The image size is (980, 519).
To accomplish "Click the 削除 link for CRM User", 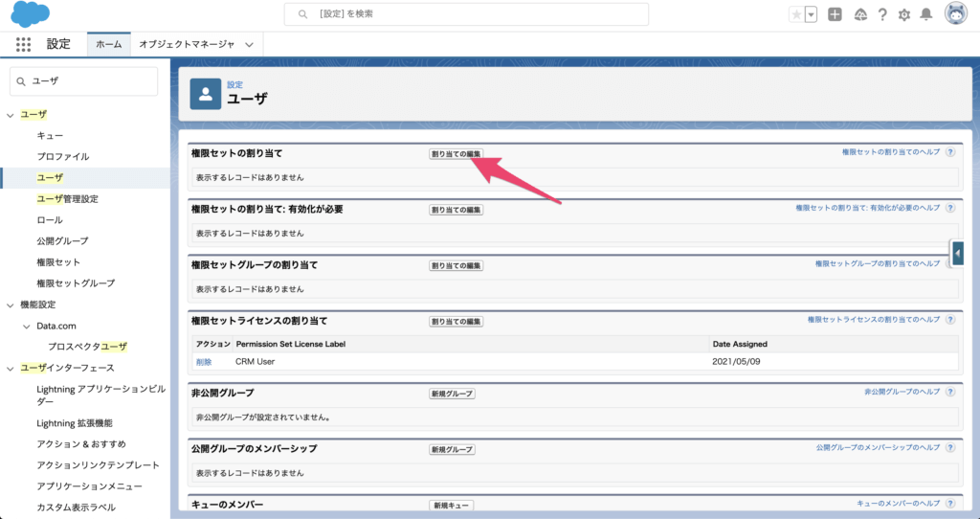I will (x=204, y=362).
